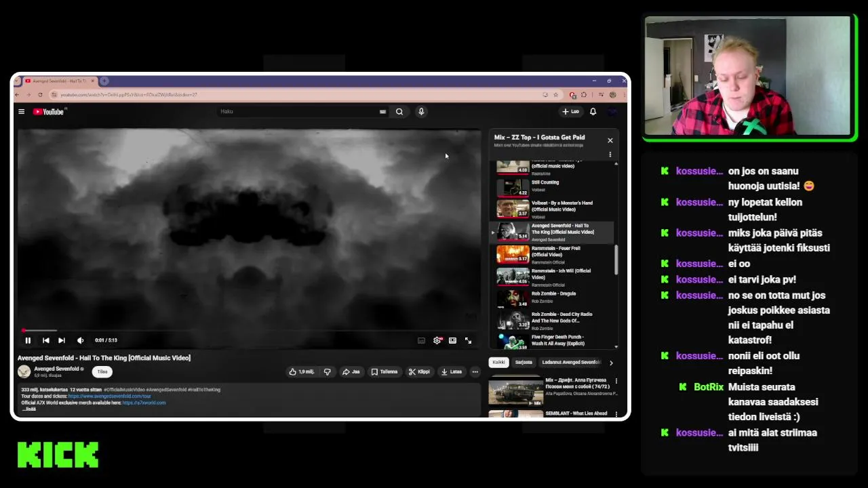This screenshot has height=488, width=868.
Task: Play Volbeat - By a Monster's Hand
Action: [x=553, y=209]
